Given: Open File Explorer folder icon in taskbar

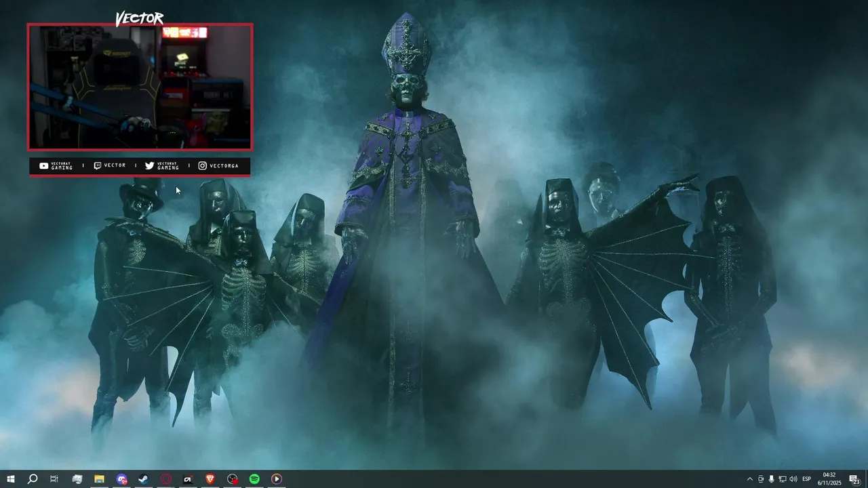Looking at the screenshot, I should tap(99, 479).
